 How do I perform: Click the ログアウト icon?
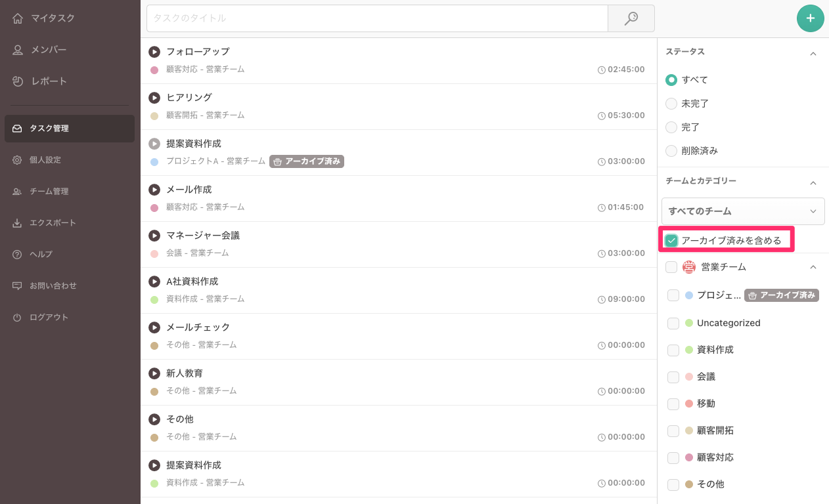click(17, 317)
